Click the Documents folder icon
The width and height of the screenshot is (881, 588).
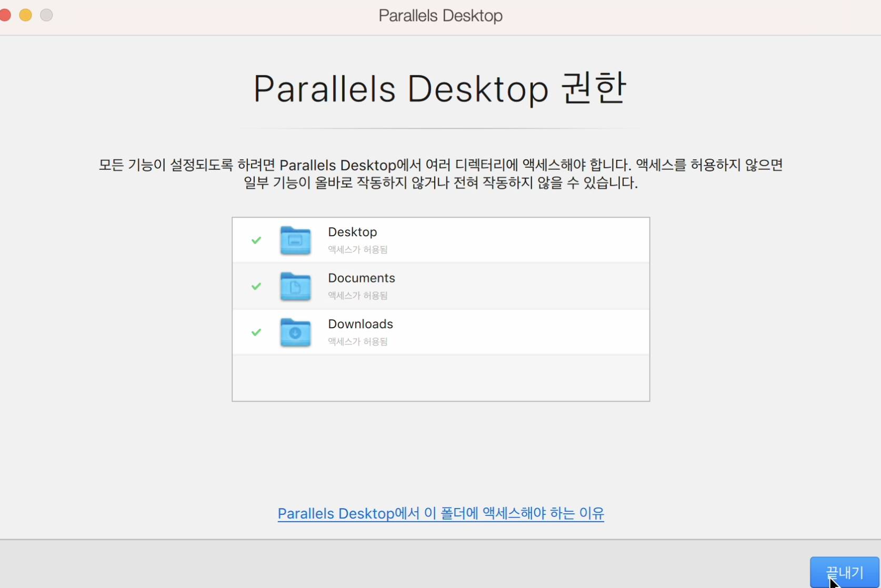[295, 286]
